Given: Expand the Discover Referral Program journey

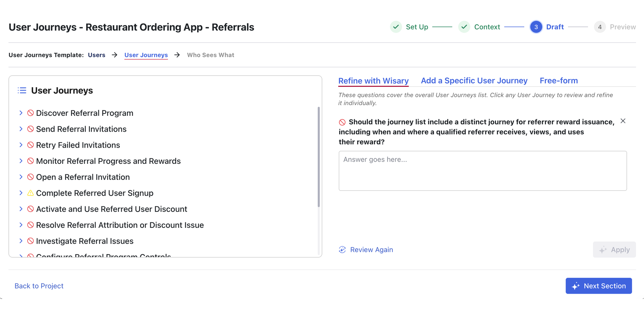Looking at the screenshot, I should coord(21,113).
